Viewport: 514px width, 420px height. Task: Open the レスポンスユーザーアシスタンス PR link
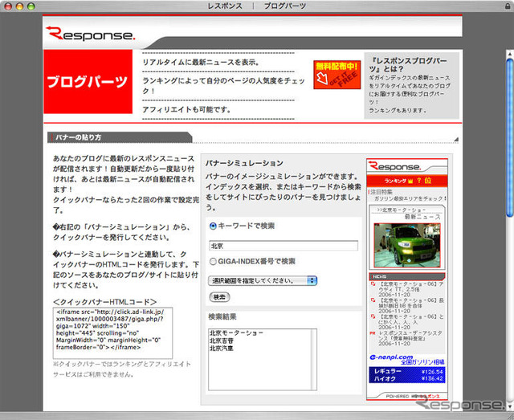tap(410, 336)
